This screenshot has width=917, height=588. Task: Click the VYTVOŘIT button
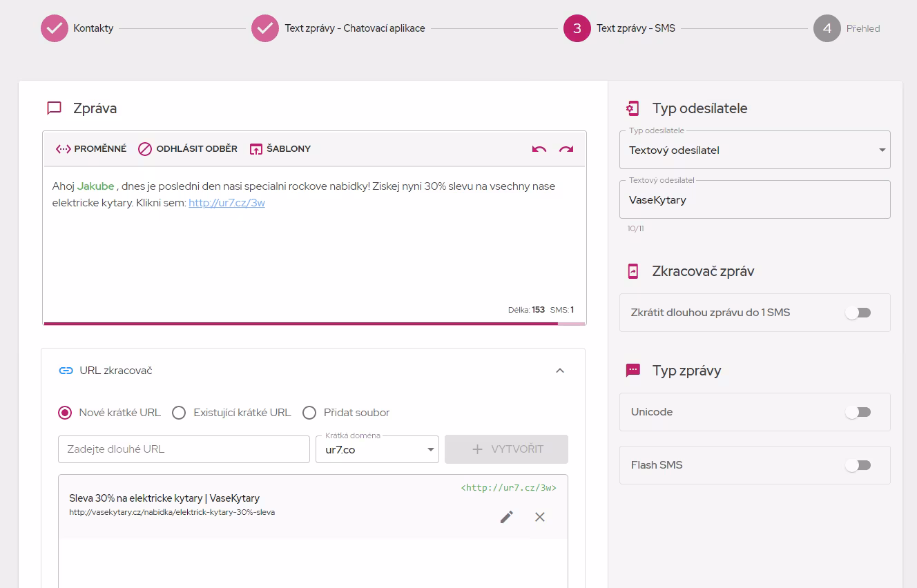point(506,449)
